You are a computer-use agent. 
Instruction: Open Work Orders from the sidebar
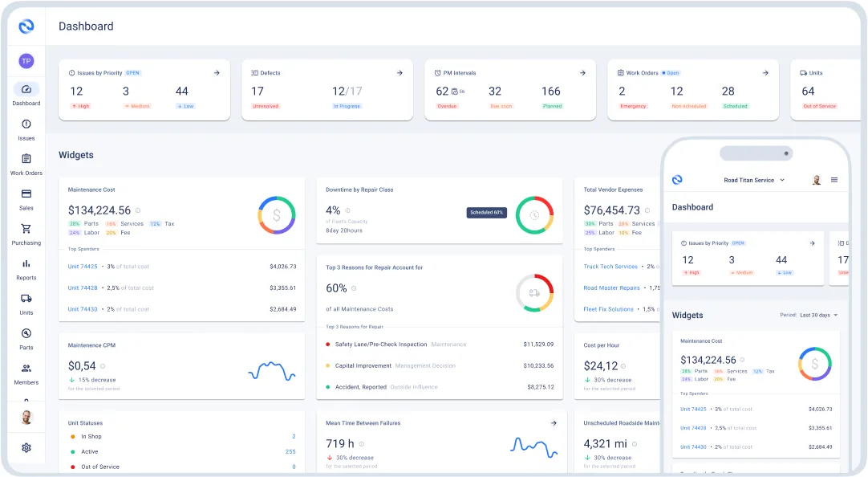point(26,165)
